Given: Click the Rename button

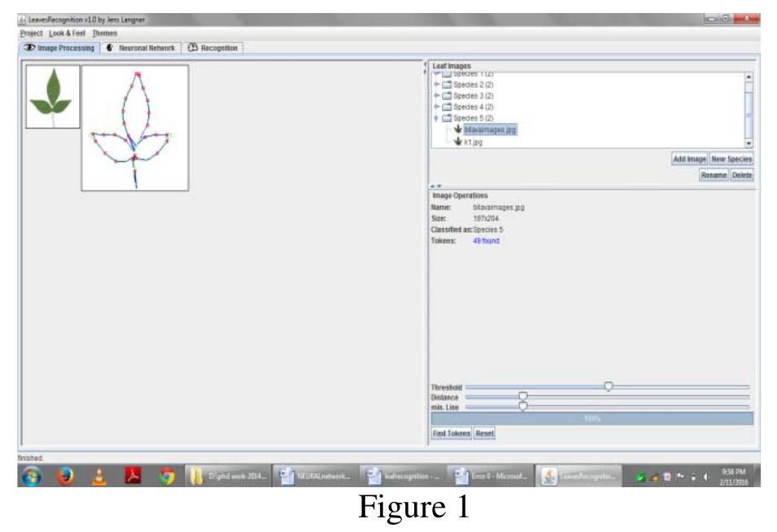Looking at the screenshot, I should [713, 175].
